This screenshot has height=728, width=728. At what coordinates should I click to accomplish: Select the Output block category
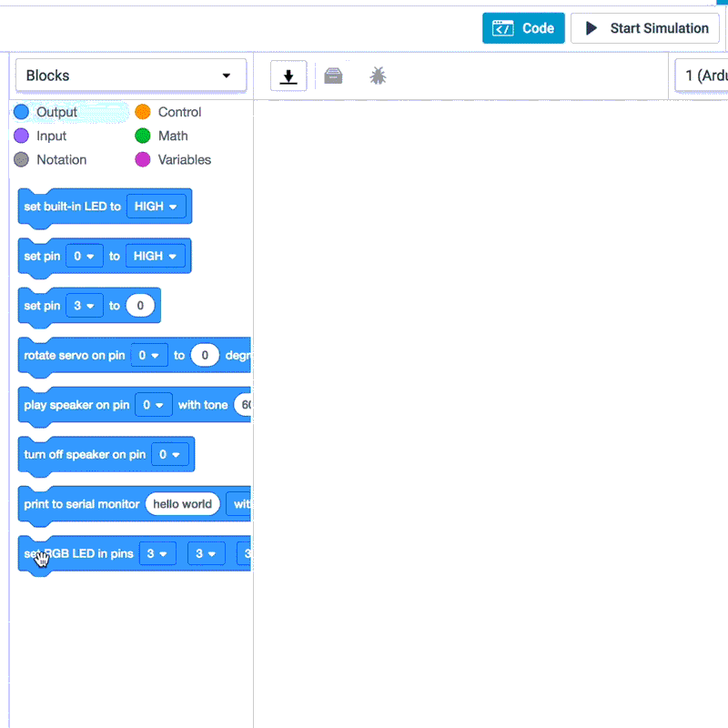(x=70, y=112)
